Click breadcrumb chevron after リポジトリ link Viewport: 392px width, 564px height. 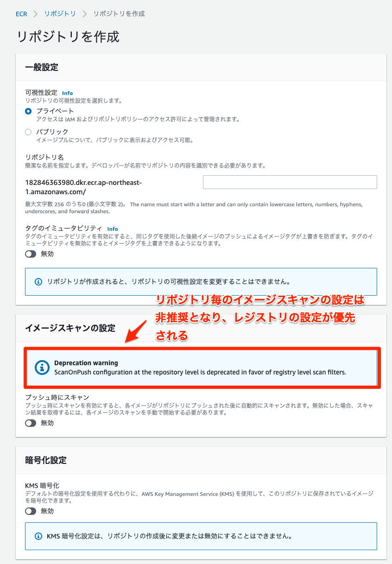coord(84,14)
